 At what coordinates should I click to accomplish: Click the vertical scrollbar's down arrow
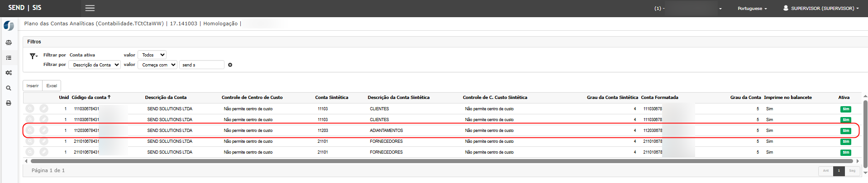click(x=865, y=173)
